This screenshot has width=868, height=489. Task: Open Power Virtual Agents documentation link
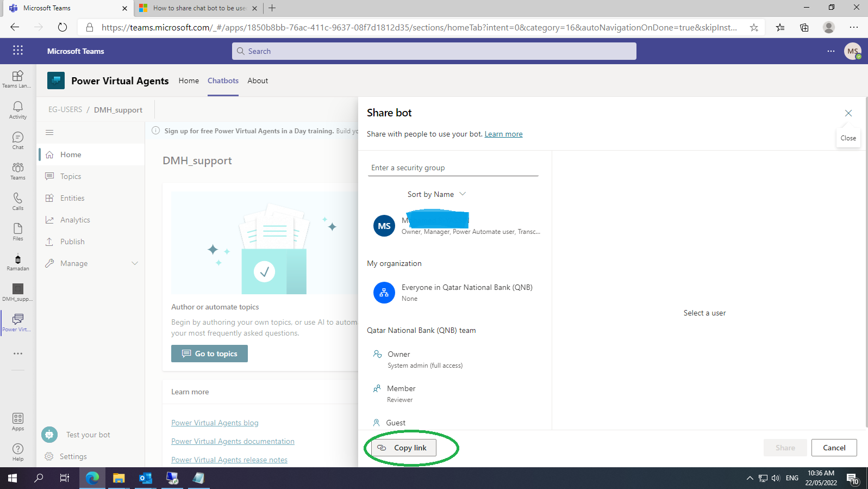[x=233, y=441]
